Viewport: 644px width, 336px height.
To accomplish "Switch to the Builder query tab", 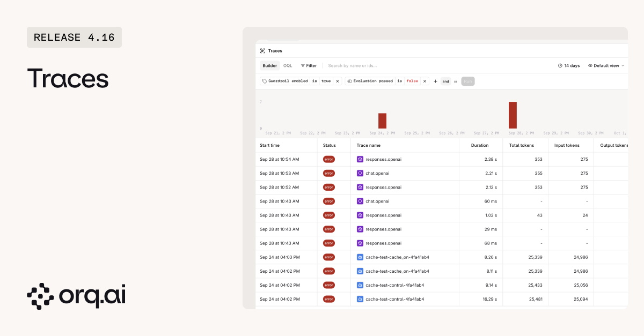I will [x=270, y=65].
